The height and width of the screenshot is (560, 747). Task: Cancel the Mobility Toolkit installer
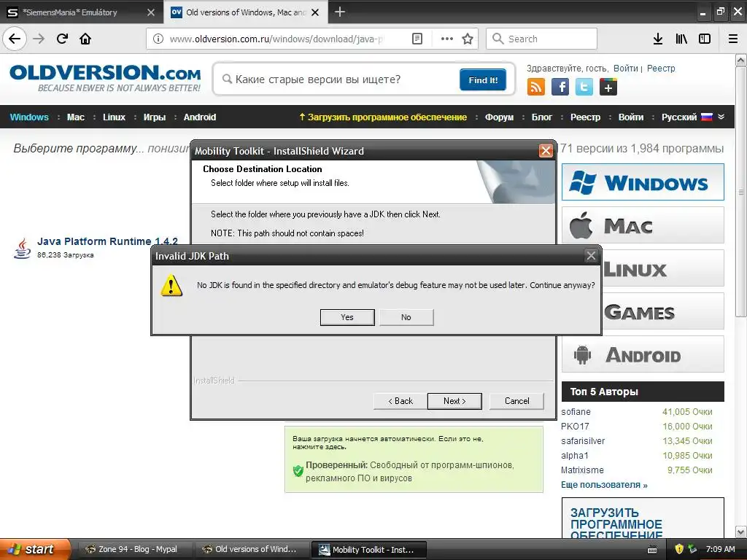[516, 401]
